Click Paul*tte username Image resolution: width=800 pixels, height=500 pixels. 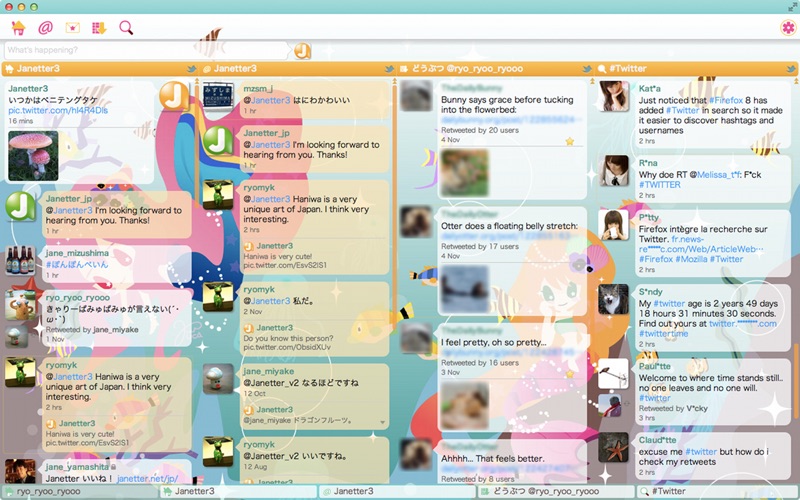tap(655, 366)
